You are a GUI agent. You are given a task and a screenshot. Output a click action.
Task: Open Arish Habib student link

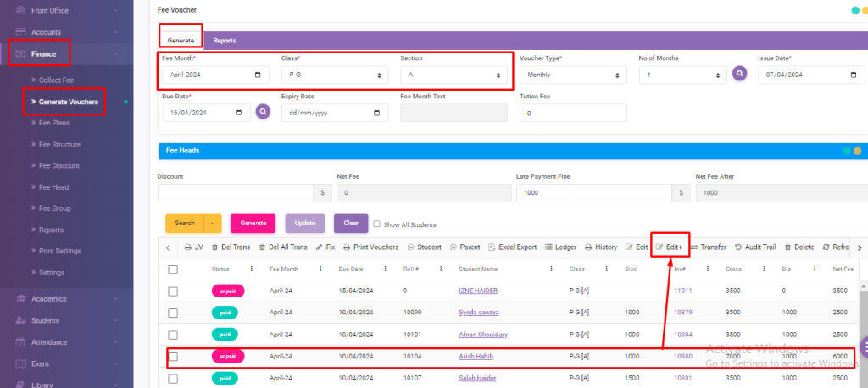click(475, 357)
